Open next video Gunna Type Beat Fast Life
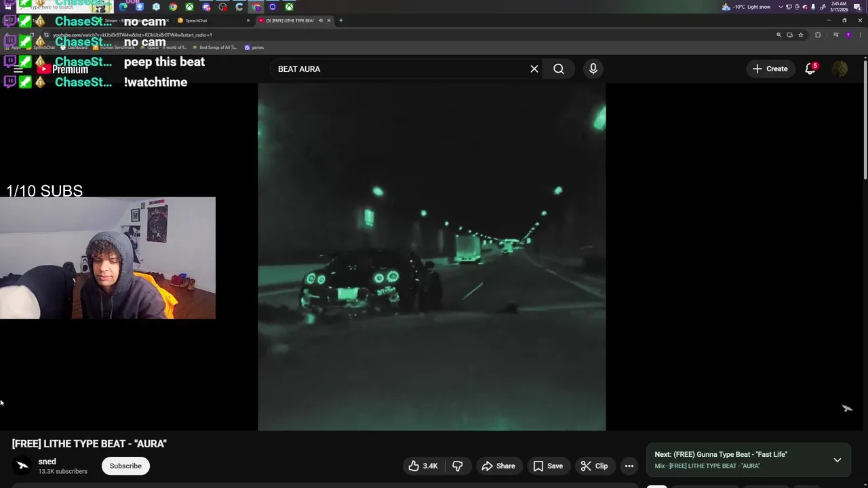 (x=721, y=454)
